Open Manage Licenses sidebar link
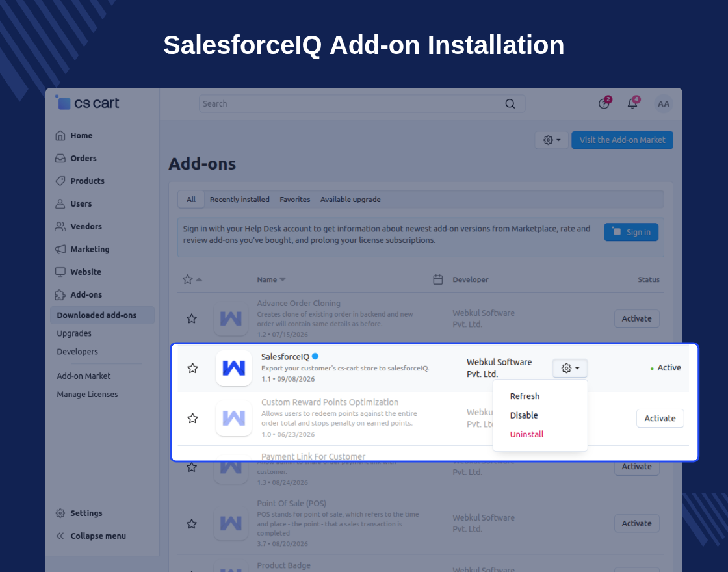Viewport: 728px width, 572px height. click(x=87, y=394)
